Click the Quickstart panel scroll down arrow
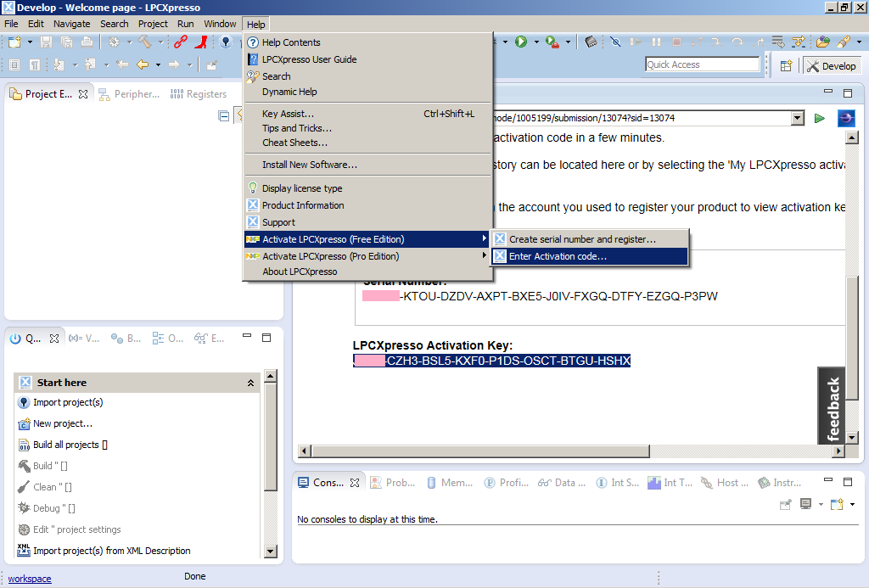 point(271,551)
